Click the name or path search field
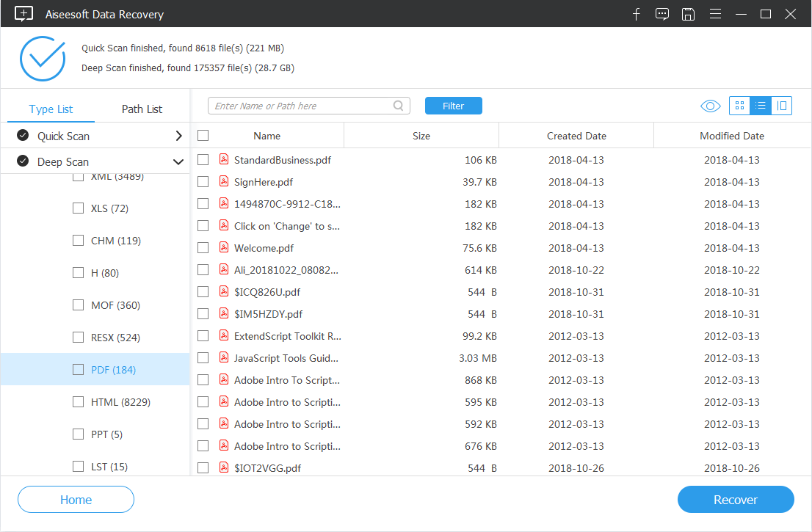This screenshot has height=532, width=812. coord(301,106)
